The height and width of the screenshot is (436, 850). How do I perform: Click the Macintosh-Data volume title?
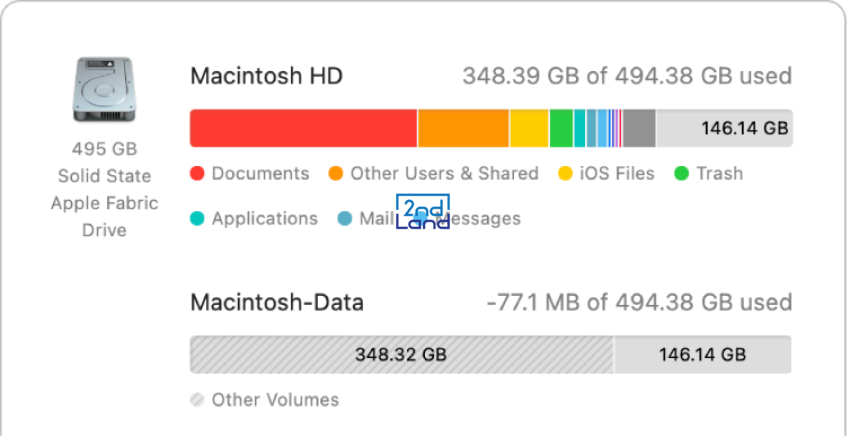(276, 303)
